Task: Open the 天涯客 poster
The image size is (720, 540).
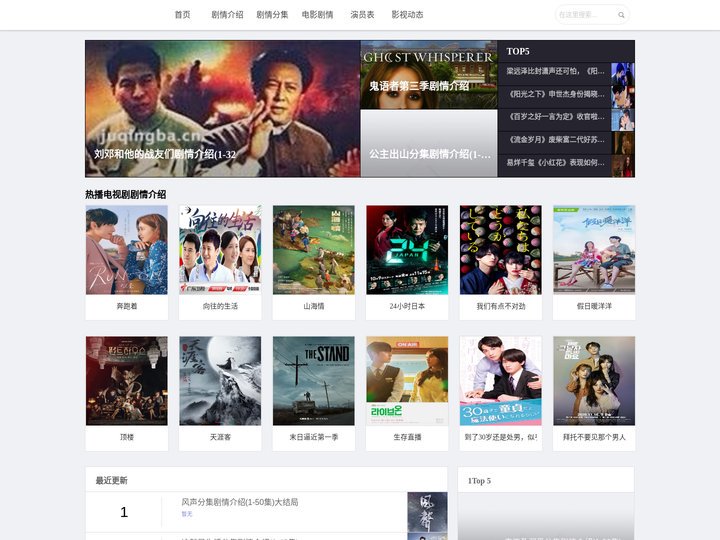Action: [x=220, y=381]
